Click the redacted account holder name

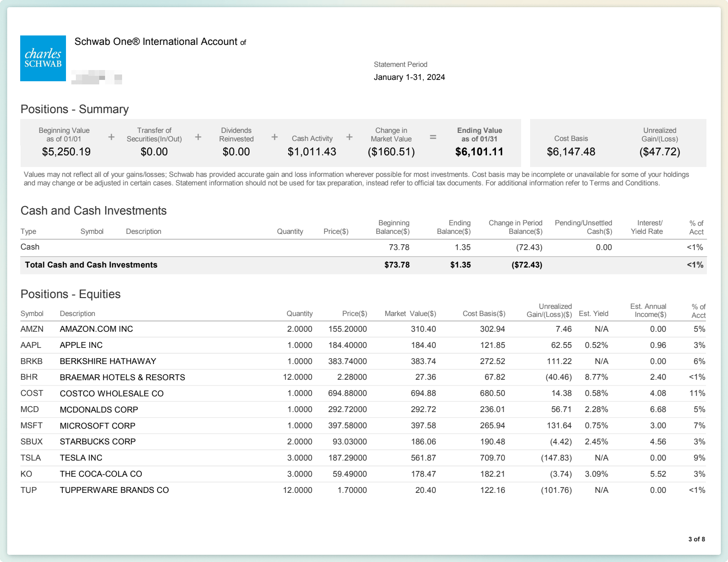tap(96, 77)
